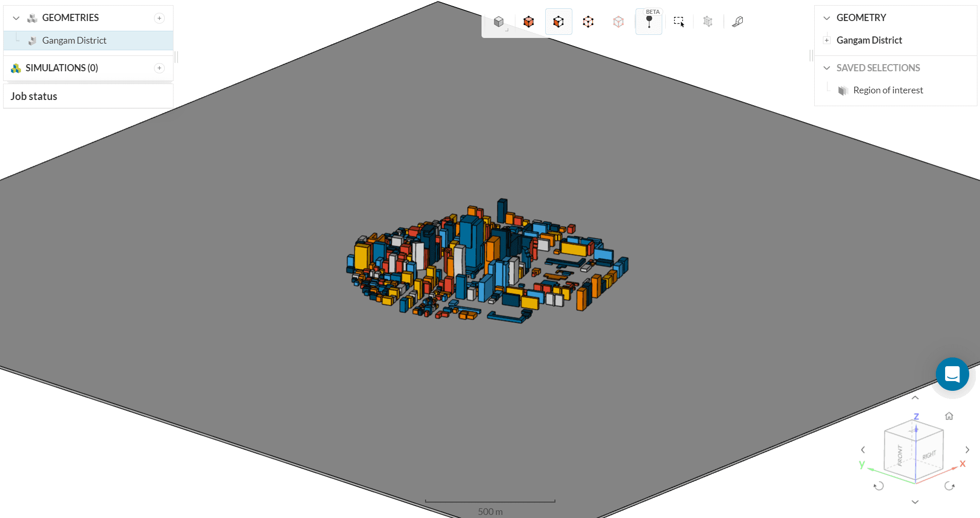Click the measure tape tool icon
The width and height of the screenshot is (980, 518).
(738, 22)
